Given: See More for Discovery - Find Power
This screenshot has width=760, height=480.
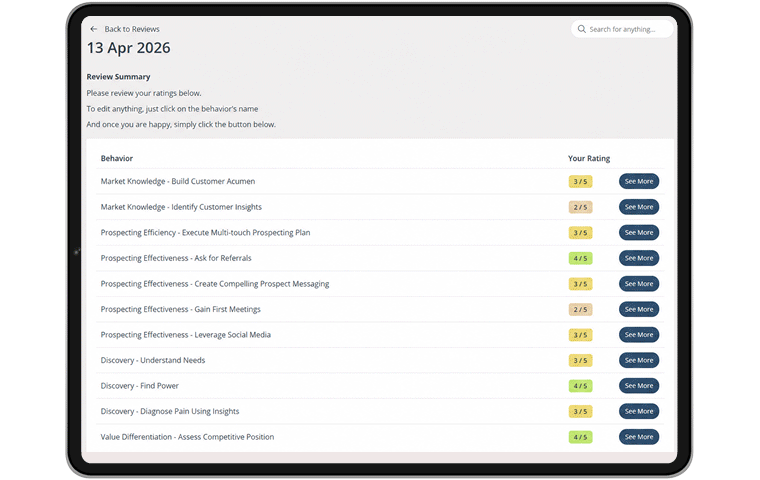Looking at the screenshot, I should click(x=639, y=386).
